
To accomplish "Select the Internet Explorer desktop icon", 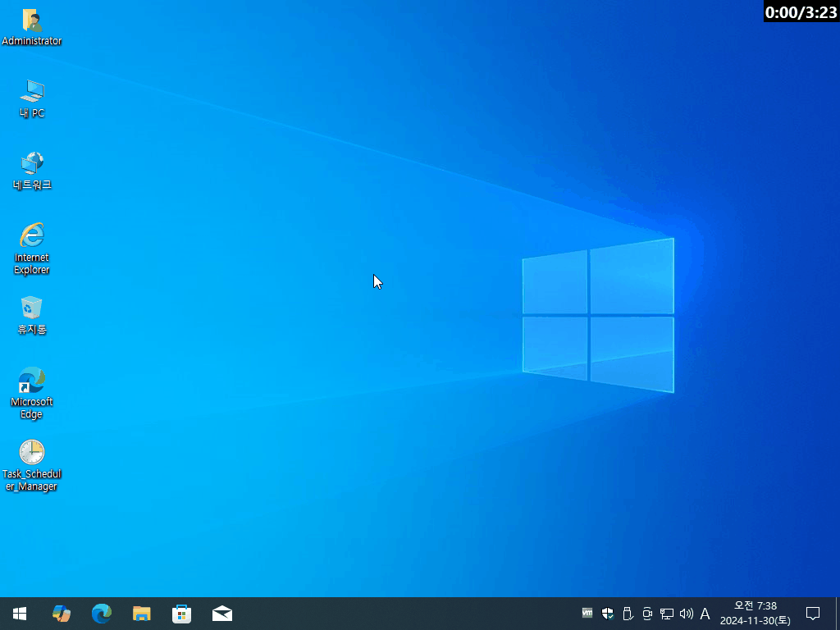I will (32, 249).
